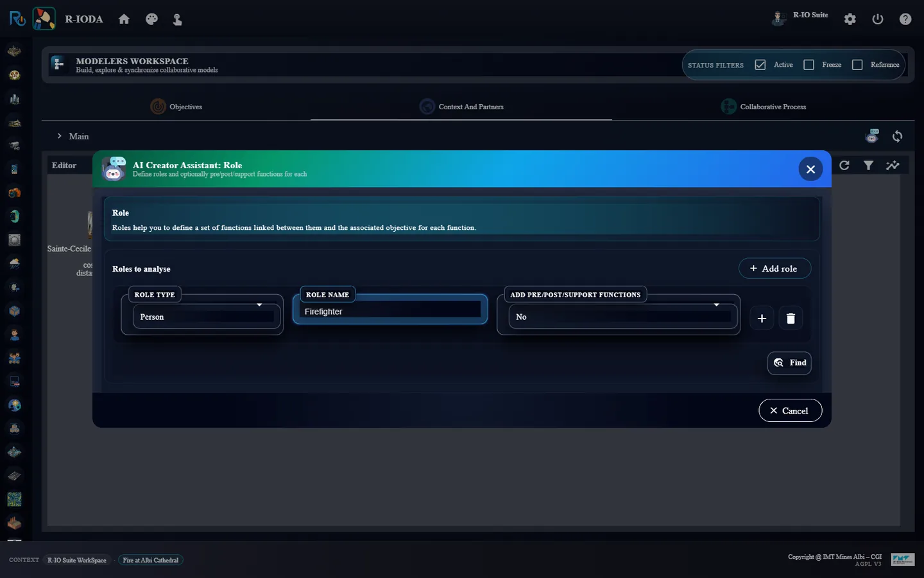Screen dimensions: 924x578
Task: Uncheck the Active status filter
Action: pos(760,65)
